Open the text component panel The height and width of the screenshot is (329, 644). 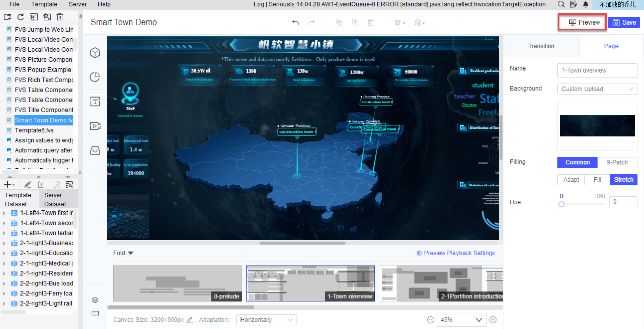tap(95, 101)
